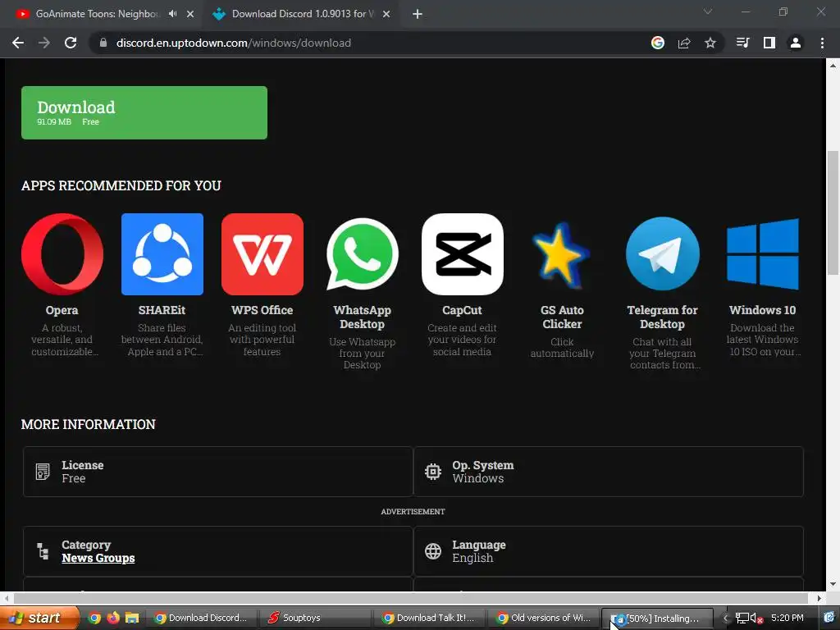
Task: Open the media control playlist icon
Action: (742, 43)
